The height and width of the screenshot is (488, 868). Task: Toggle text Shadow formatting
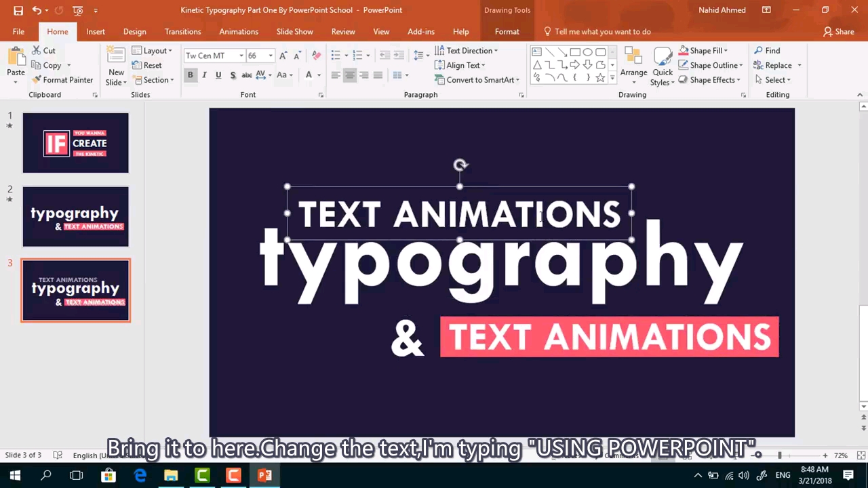pos(233,75)
